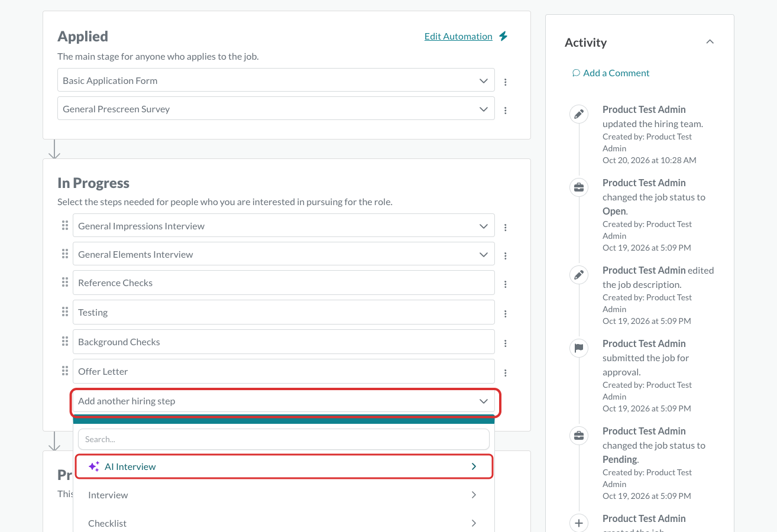Click the Reference Checks step field
The height and width of the screenshot is (532, 777).
click(x=284, y=283)
